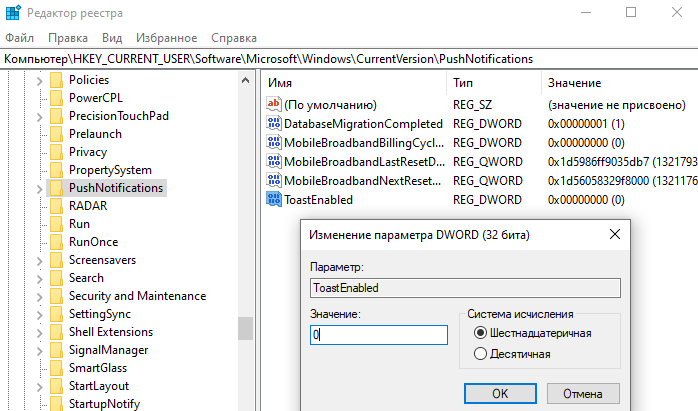Click the 0x00000001 (1) value cell
The height and width of the screenshot is (411, 698).
(x=586, y=123)
